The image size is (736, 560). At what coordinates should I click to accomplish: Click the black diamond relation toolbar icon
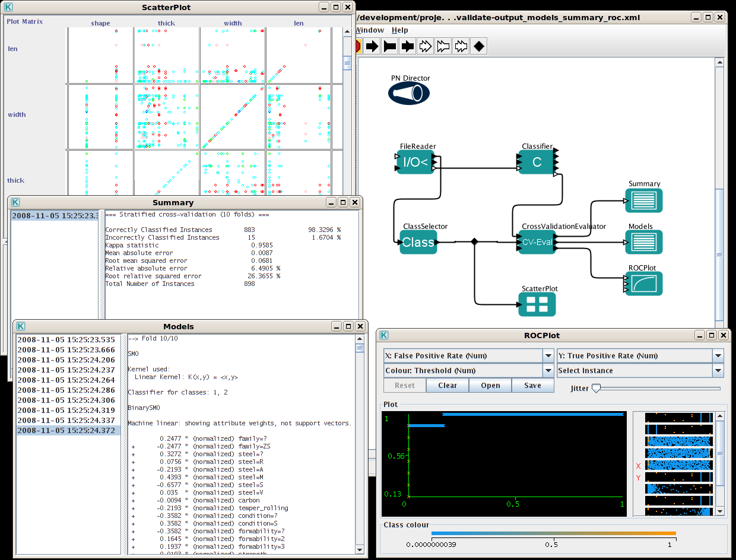click(479, 46)
